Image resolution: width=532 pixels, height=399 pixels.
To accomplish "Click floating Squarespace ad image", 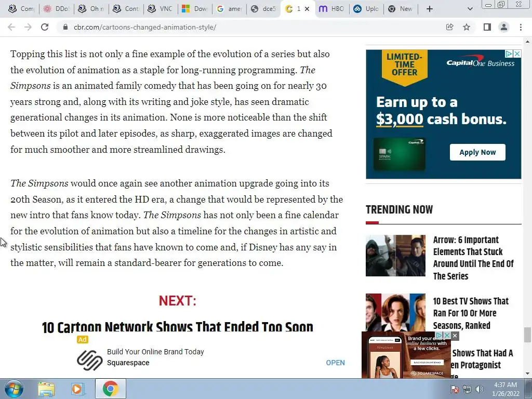I will point(406,355).
